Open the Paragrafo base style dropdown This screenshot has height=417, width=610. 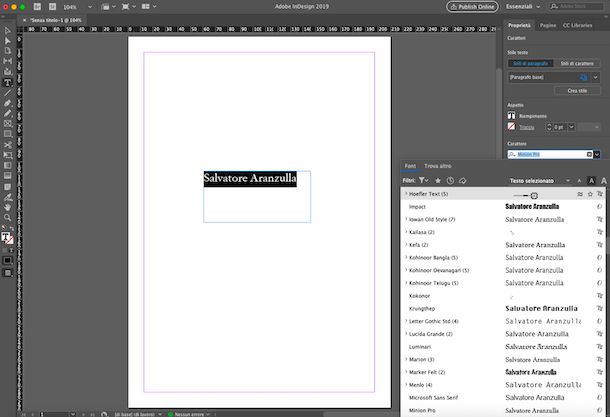tap(595, 77)
